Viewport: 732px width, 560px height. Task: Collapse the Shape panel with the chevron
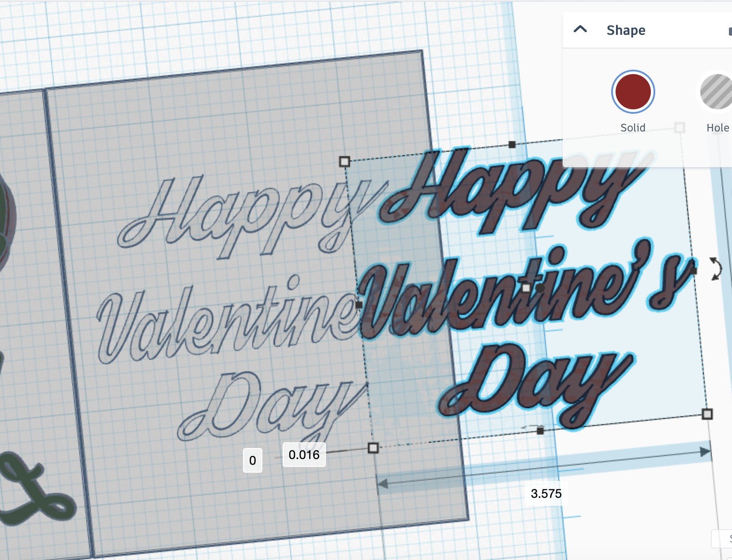[580, 29]
